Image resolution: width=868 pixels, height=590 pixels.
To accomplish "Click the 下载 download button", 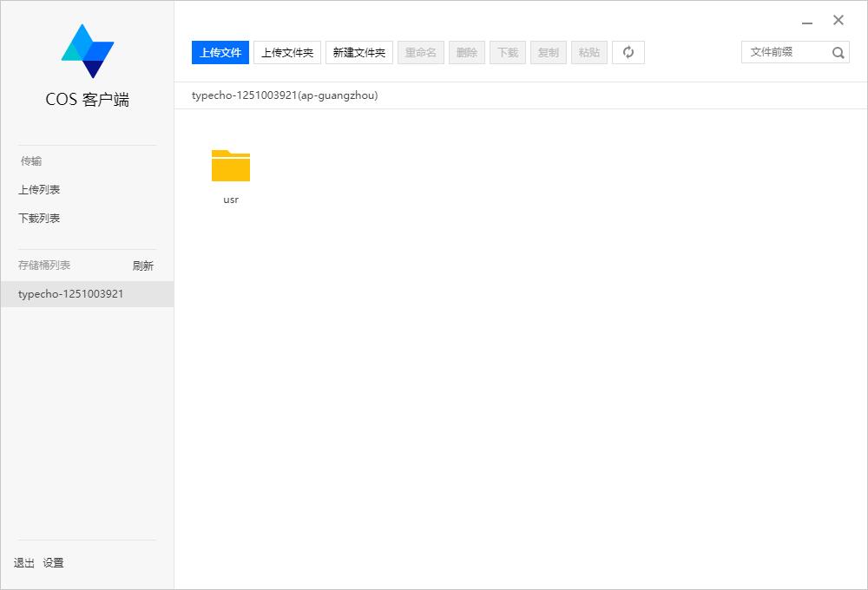I will [508, 53].
